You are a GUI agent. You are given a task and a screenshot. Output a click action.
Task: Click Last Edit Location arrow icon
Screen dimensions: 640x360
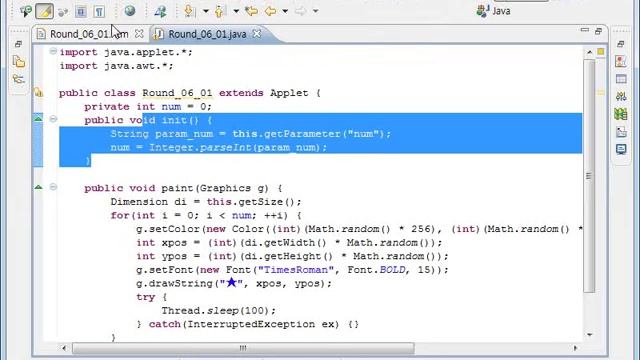click(x=251, y=11)
